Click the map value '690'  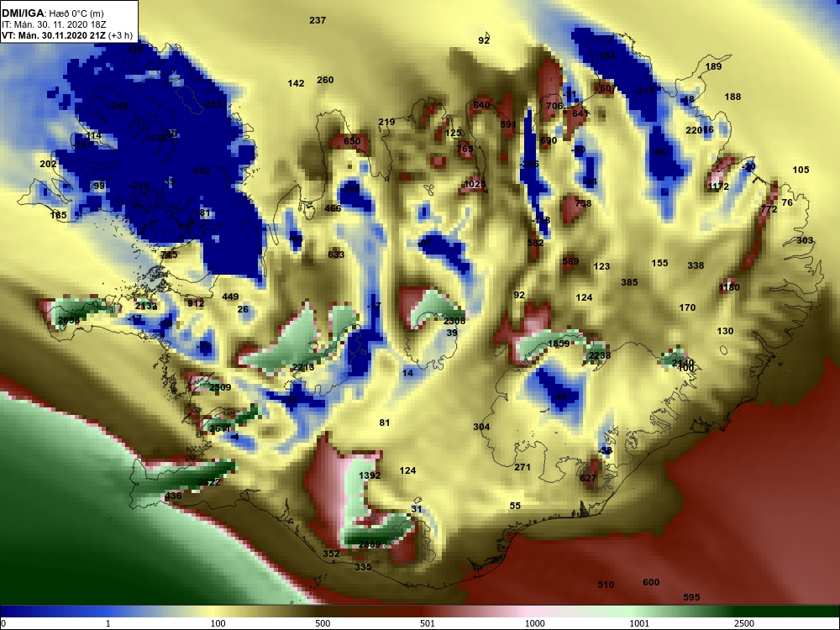549,141
